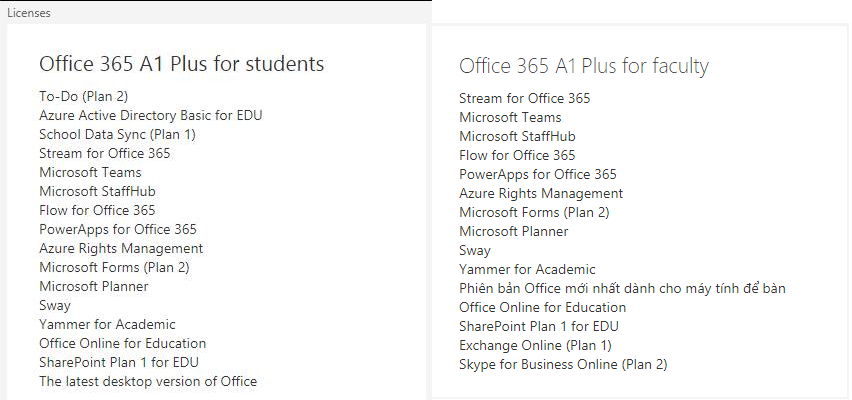Screen dimensions: 852x400
Task: Select Microsoft StaffHub in faculty list
Action: (517, 136)
